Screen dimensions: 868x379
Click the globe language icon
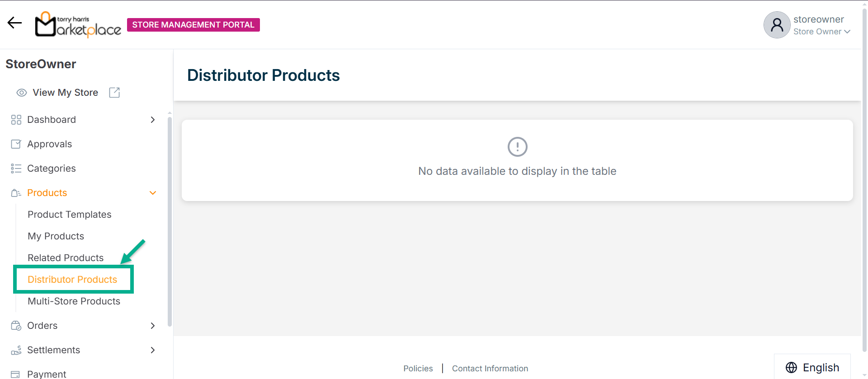pos(791,368)
